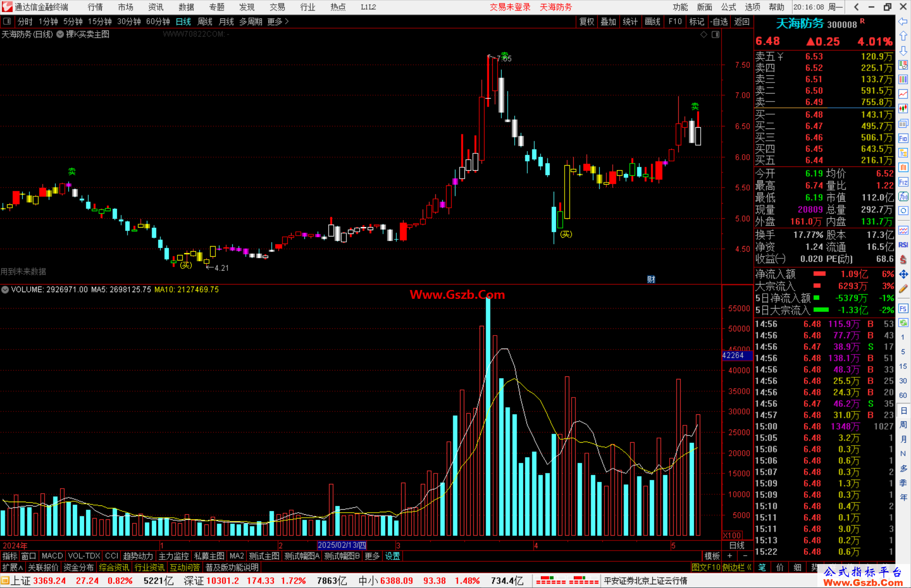Viewport: 911px width, 588px height.
Task: Click title bar back arrow icon
Action: tap(856, 7)
